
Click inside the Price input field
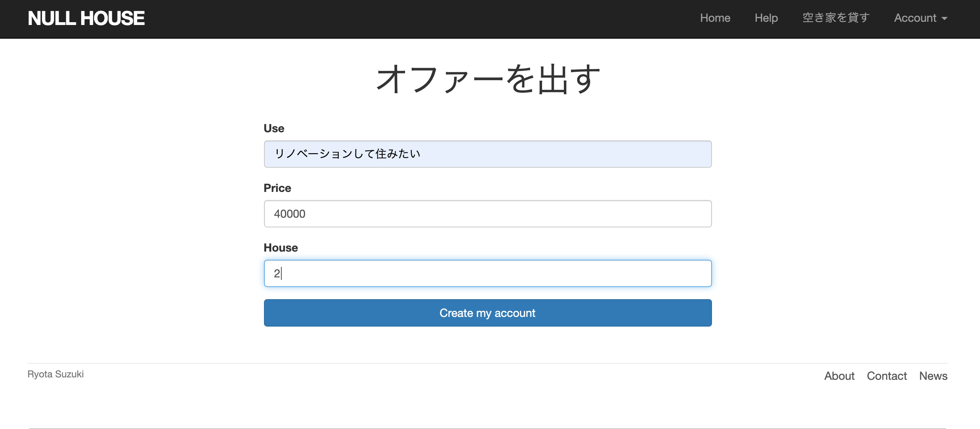(487, 213)
